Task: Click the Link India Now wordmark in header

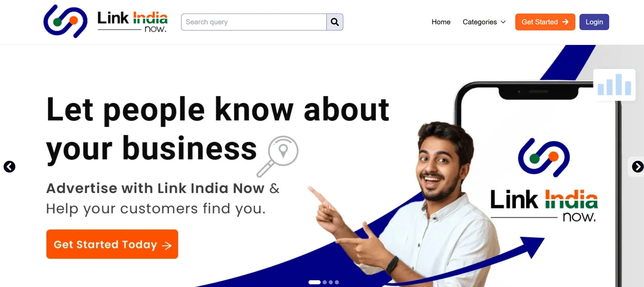Action: tap(132, 22)
